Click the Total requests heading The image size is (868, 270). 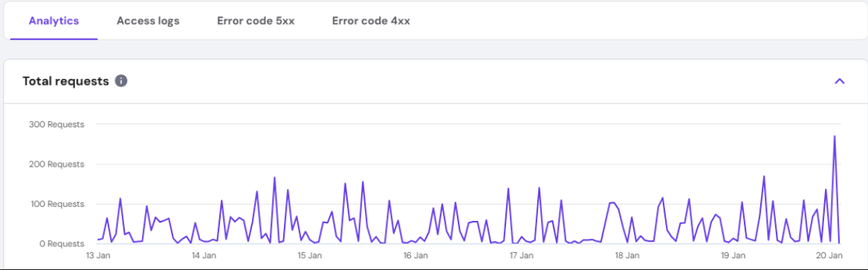coord(65,81)
